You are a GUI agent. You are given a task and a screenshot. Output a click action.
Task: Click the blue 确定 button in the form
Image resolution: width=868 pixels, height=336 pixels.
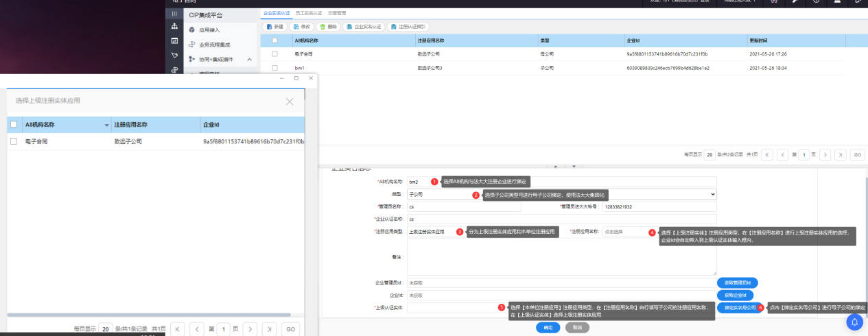[x=548, y=328]
